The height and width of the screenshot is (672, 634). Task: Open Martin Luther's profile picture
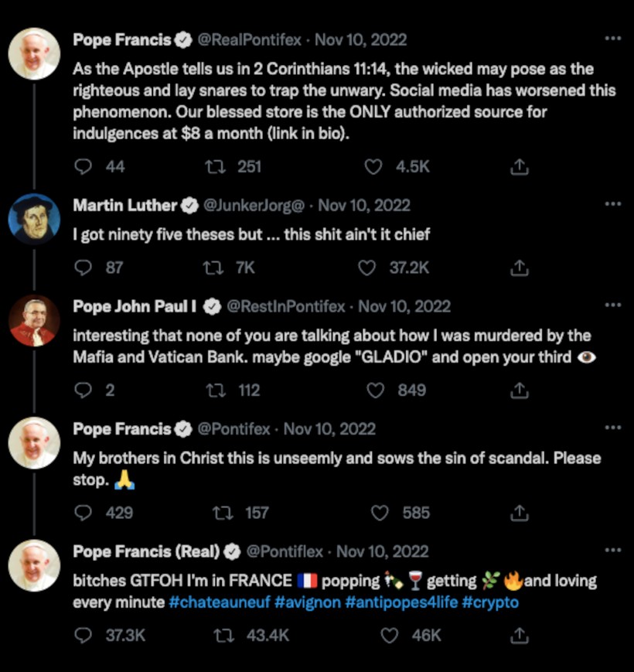pos(34,219)
